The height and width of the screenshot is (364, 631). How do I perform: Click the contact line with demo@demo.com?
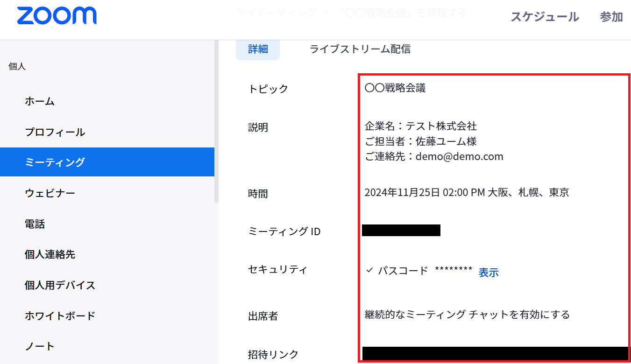tap(434, 156)
